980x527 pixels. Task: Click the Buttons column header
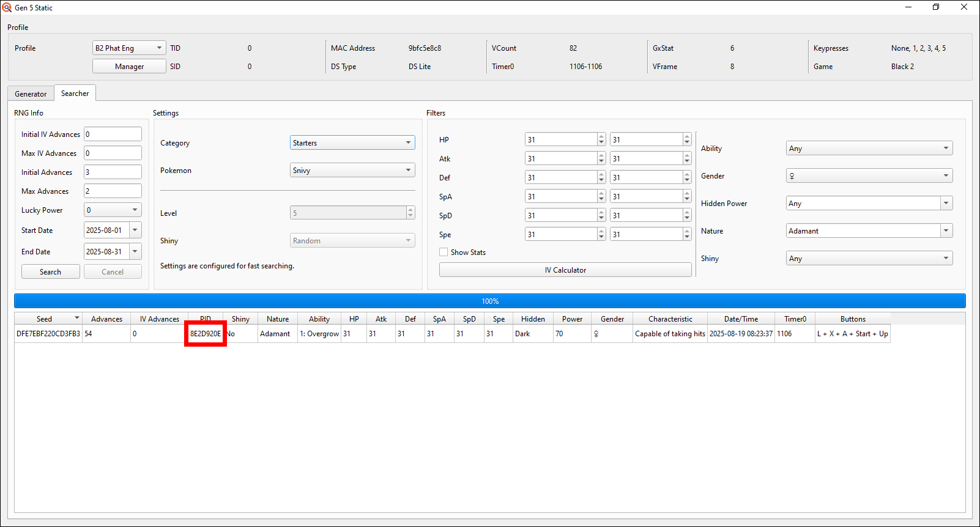853,319
